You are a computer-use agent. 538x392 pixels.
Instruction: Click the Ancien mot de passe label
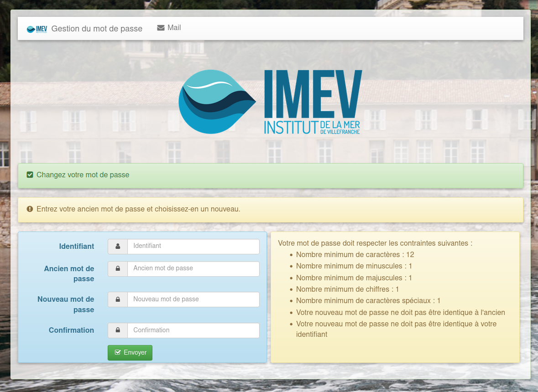point(69,273)
